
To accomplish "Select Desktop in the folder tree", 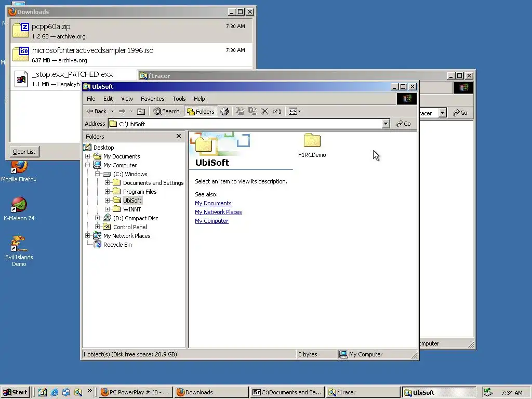I will tap(103, 148).
